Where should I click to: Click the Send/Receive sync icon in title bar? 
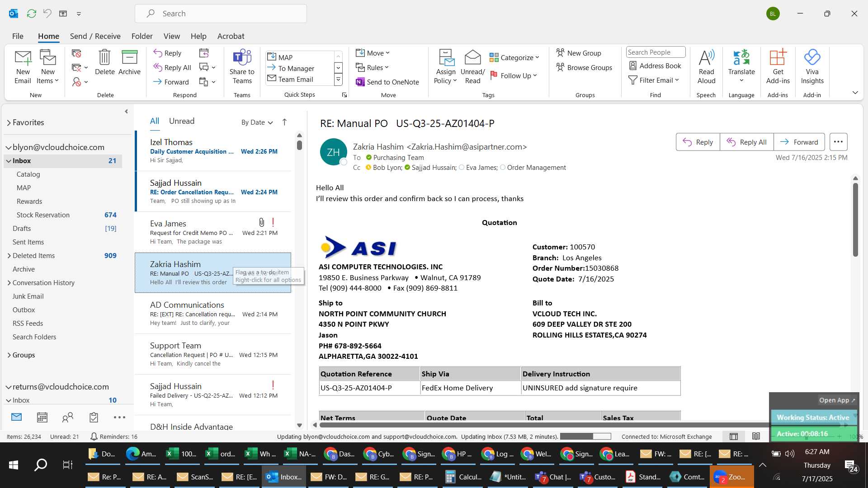coord(31,14)
